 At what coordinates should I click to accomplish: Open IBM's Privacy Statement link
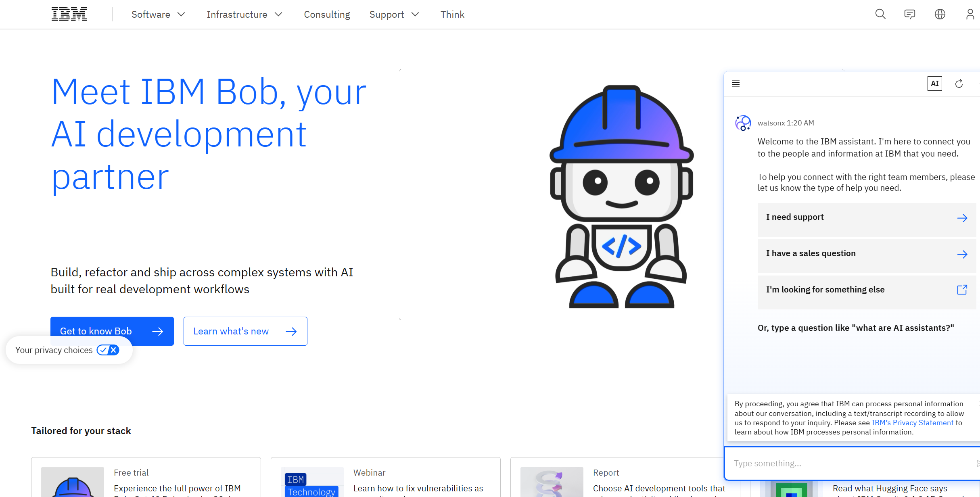913,423
